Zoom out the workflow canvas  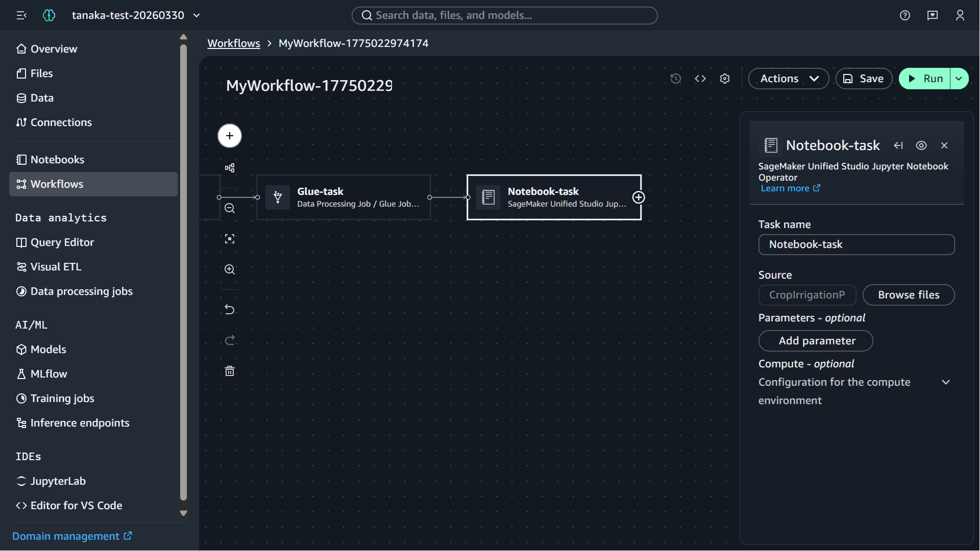[230, 208]
